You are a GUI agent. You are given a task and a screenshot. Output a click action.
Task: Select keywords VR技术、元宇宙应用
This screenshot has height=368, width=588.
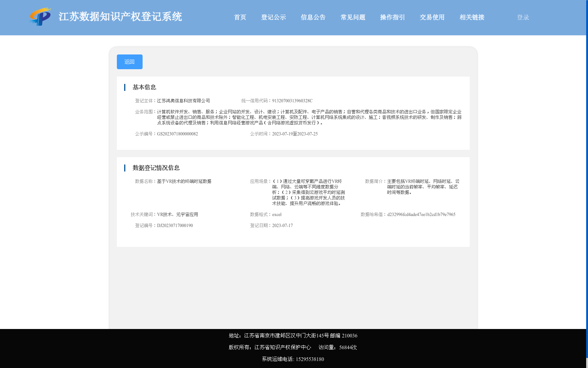coord(178,215)
